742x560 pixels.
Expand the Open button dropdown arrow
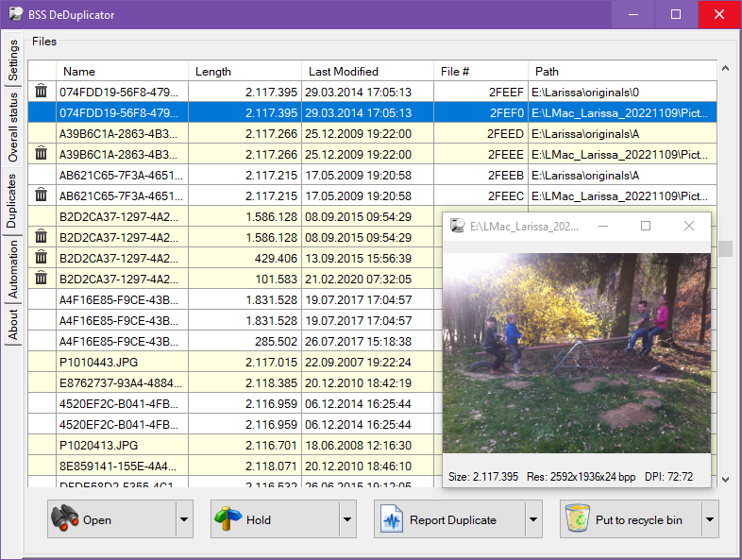coord(184,519)
